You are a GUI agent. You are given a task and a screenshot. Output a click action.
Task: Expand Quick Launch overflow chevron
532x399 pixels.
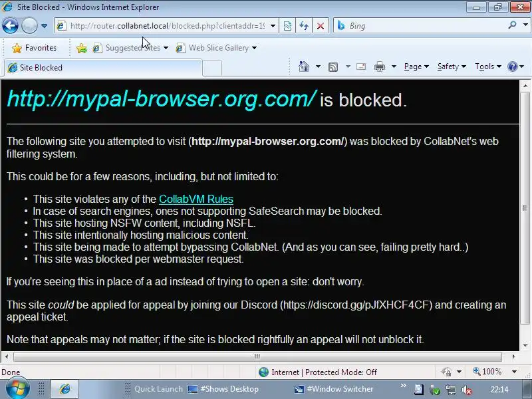404,386
